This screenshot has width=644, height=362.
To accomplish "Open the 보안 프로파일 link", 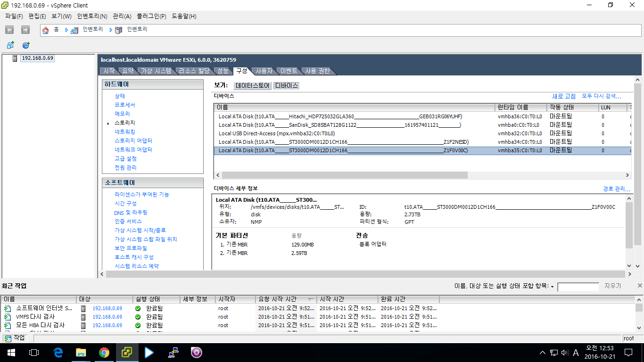I will pyautogui.click(x=131, y=248).
